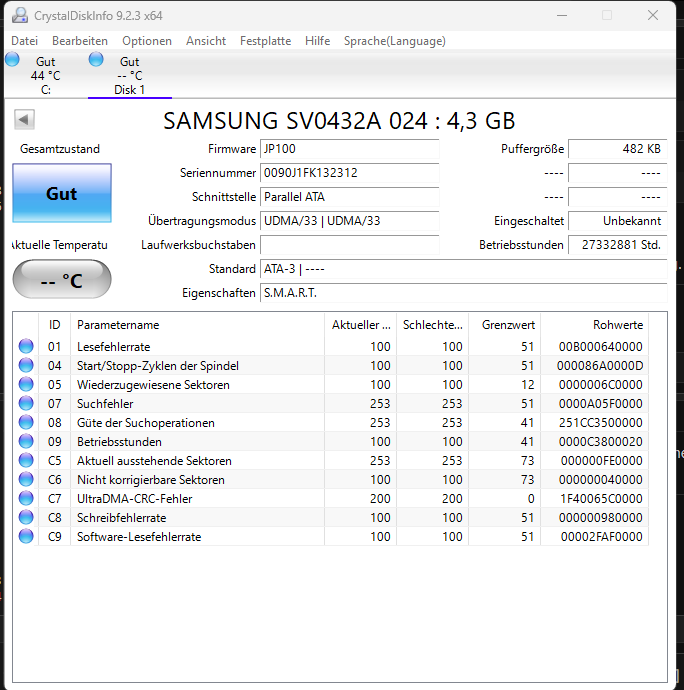Select the Lesefehlerrate parameter name
The width and height of the screenshot is (684, 690).
tap(114, 347)
